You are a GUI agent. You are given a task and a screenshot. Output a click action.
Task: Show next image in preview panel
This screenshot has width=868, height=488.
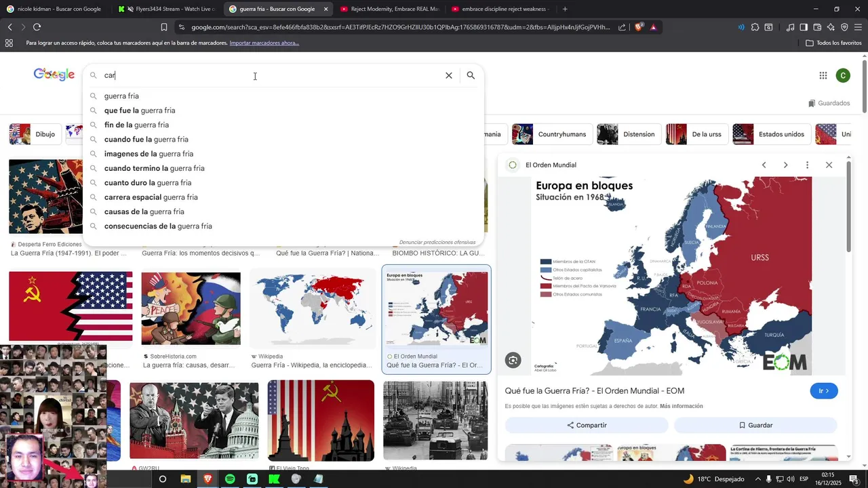pyautogui.click(x=785, y=165)
